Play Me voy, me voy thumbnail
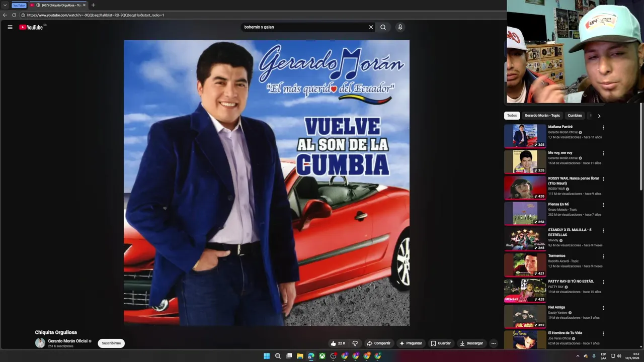 point(525,161)
